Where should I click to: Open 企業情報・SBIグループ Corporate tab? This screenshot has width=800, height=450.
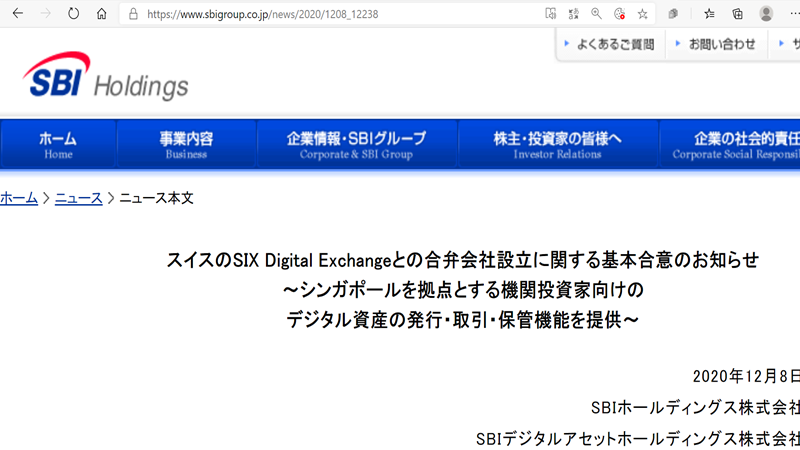point(356,144)
